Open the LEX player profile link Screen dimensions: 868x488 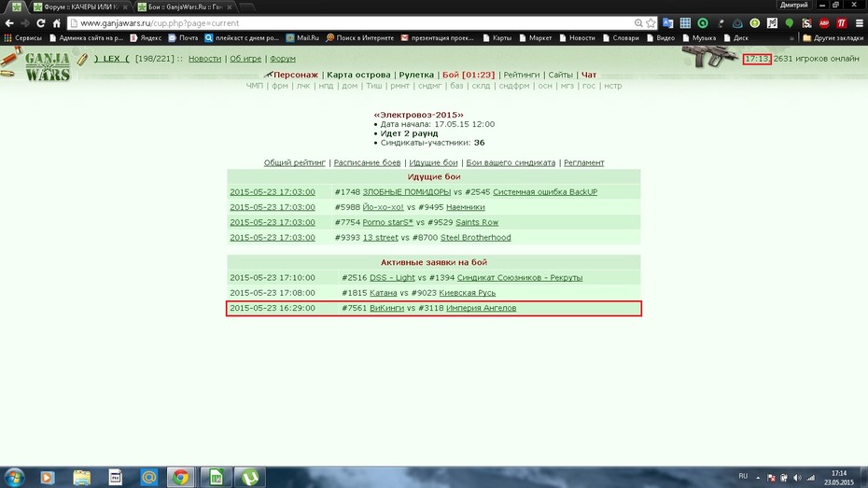pos(111,59)
